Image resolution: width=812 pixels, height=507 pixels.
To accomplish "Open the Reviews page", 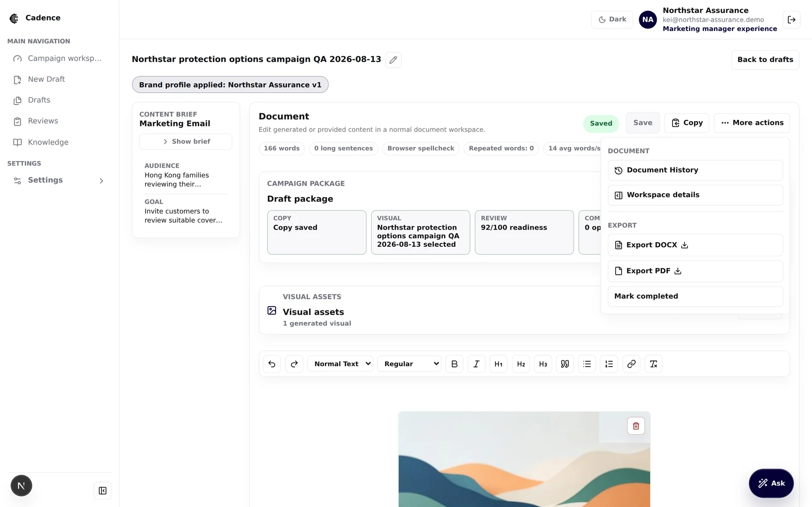I will pyautogui.click(x=59, y=121).
